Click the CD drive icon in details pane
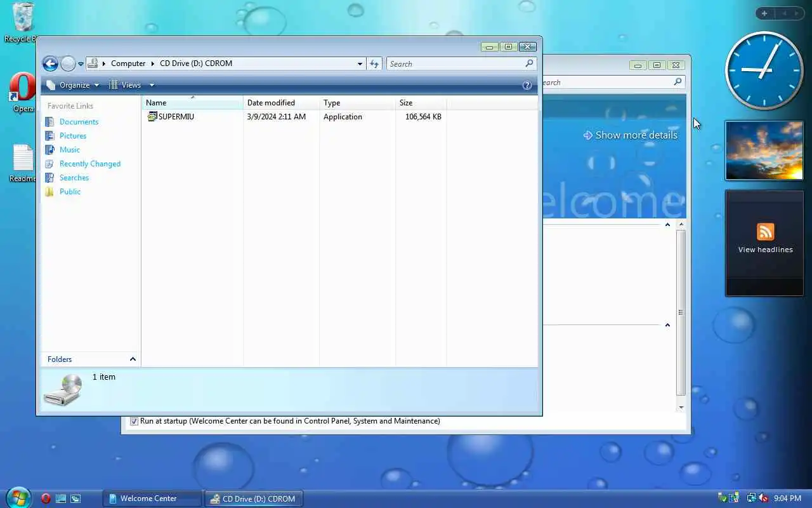 pyautogui.click(x=63, y=390)
